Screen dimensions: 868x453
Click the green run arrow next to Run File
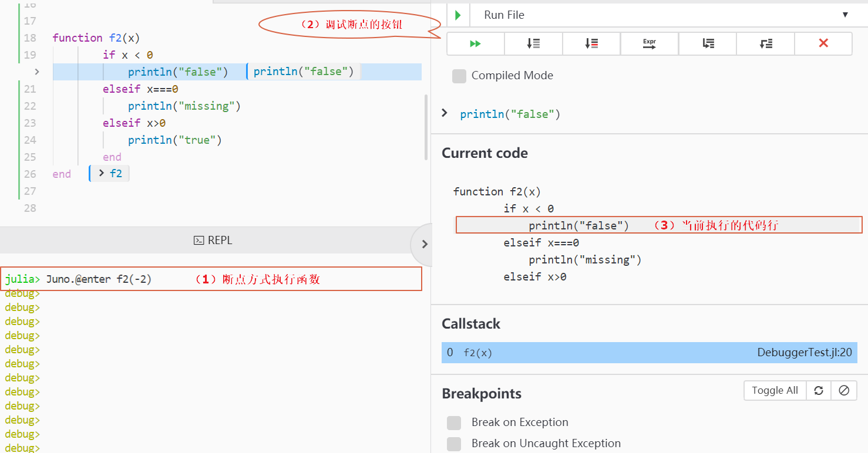[x=458, y=15]
